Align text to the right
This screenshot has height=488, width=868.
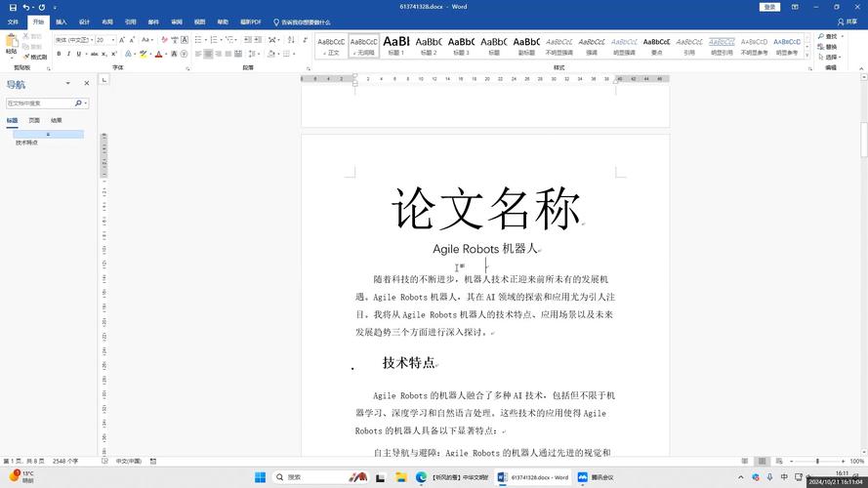[218, 54]
